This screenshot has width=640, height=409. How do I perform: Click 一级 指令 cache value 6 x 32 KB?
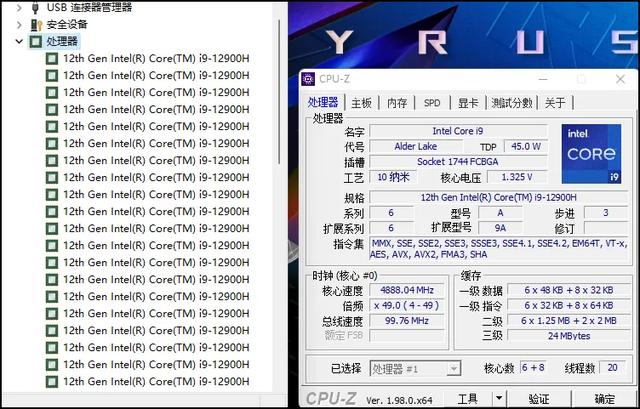[x=569, y=305]
